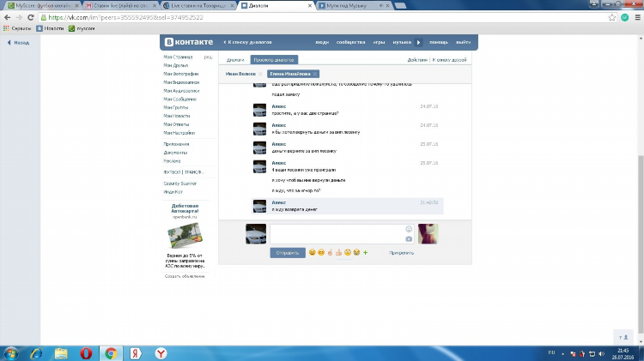
Task: Open 'Документы' in sidebar
Action: click(x=175, y=153)
